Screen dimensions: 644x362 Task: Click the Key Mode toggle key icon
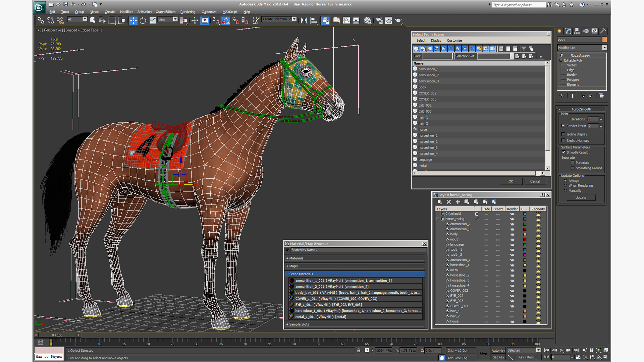tap(483, 353)
